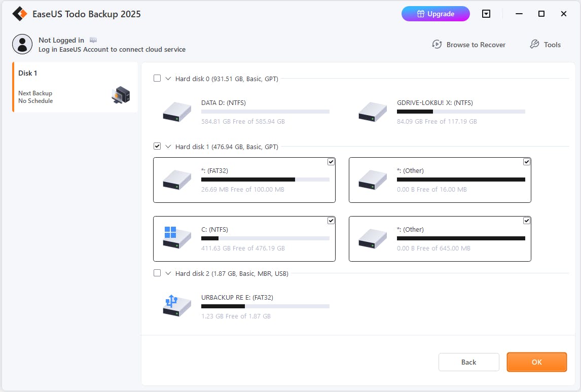Select the DATA D: drive icon

tap(177, 112)
